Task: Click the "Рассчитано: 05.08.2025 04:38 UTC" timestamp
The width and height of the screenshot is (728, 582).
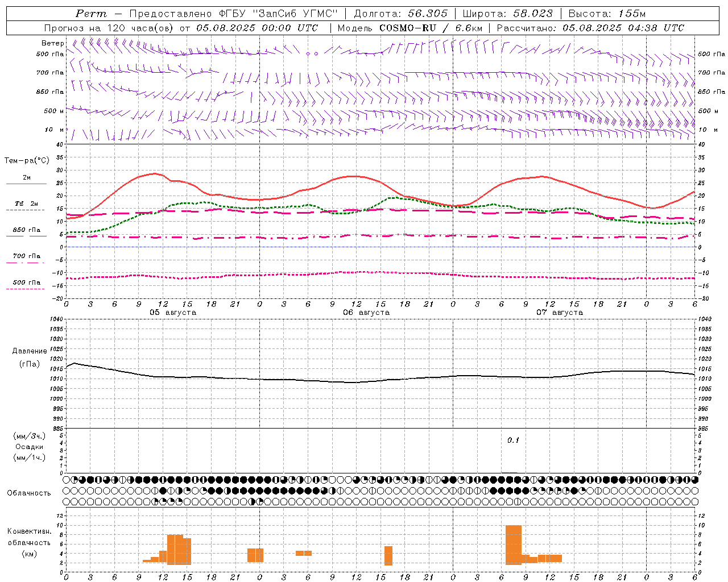Action: coord(590,28)
